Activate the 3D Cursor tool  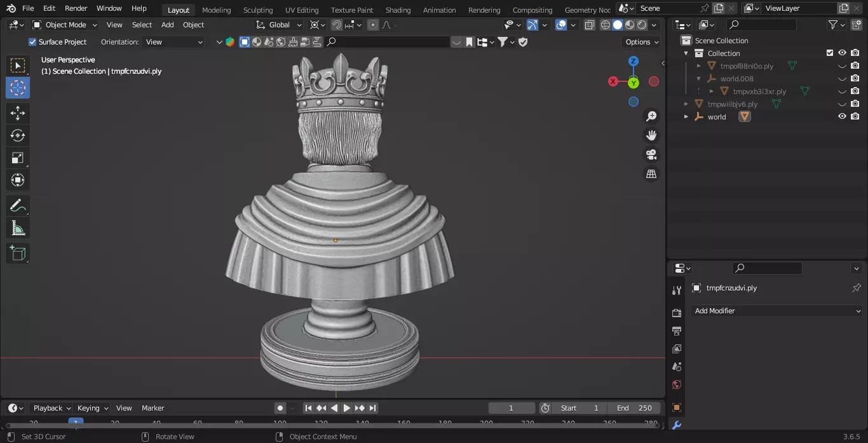coord(18,88)
